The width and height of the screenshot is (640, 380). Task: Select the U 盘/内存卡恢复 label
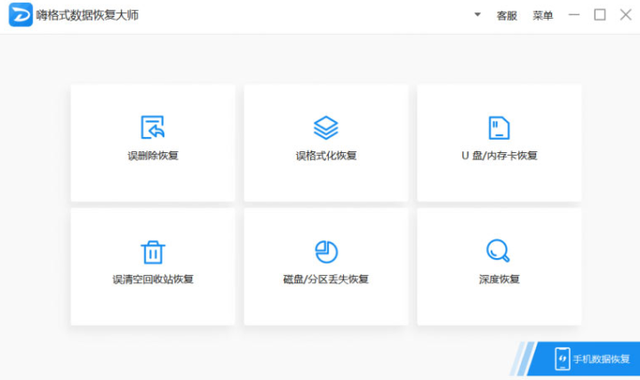tap(499, 156)
